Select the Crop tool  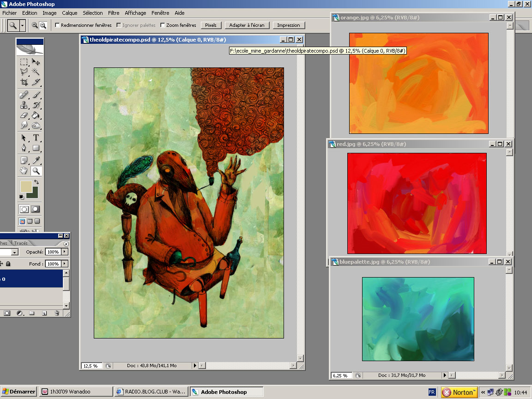24,82
